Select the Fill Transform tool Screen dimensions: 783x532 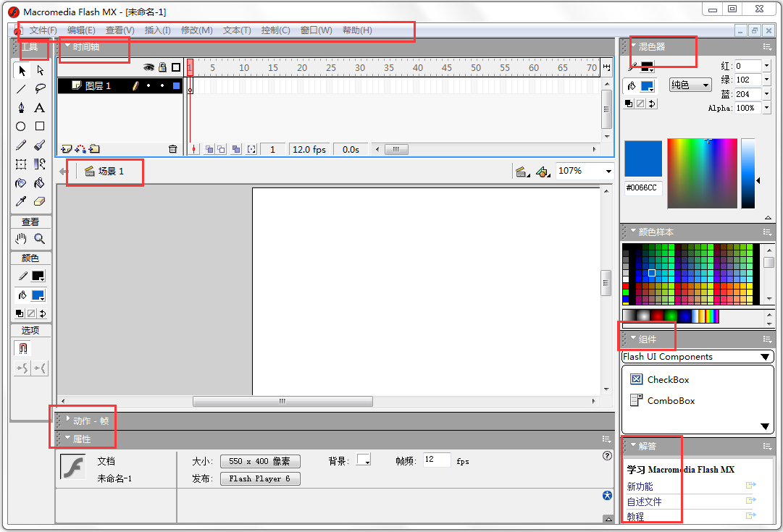point(40,164)
